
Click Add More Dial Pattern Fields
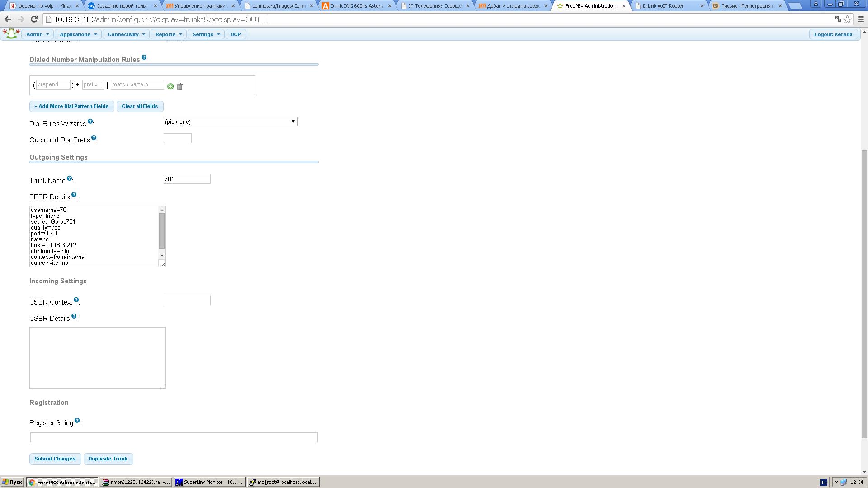(71, 106)
